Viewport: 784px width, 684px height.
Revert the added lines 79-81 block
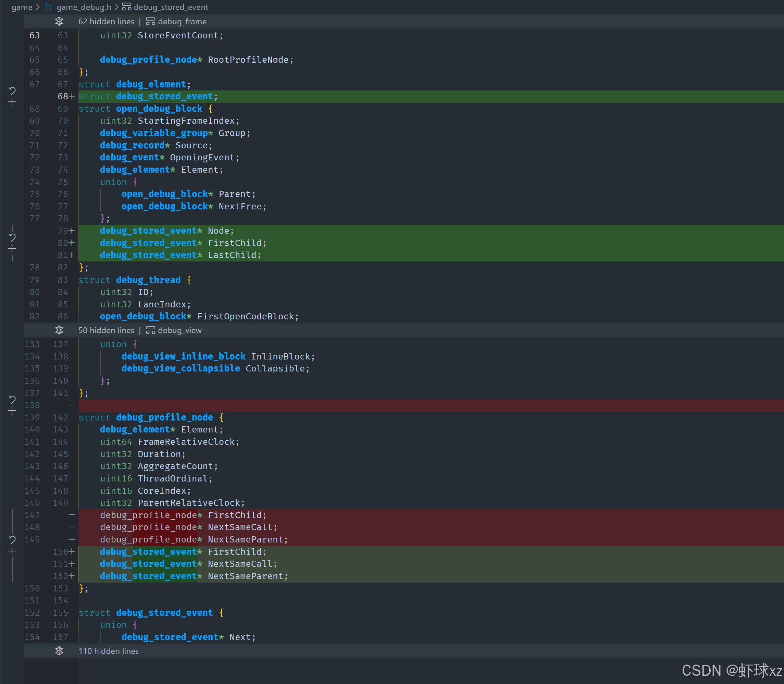12,237
